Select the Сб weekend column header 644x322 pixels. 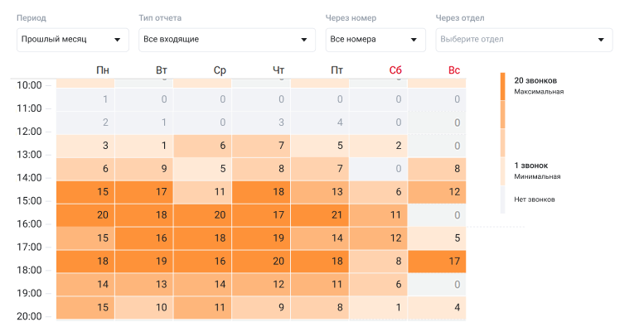tap(395, 70)
